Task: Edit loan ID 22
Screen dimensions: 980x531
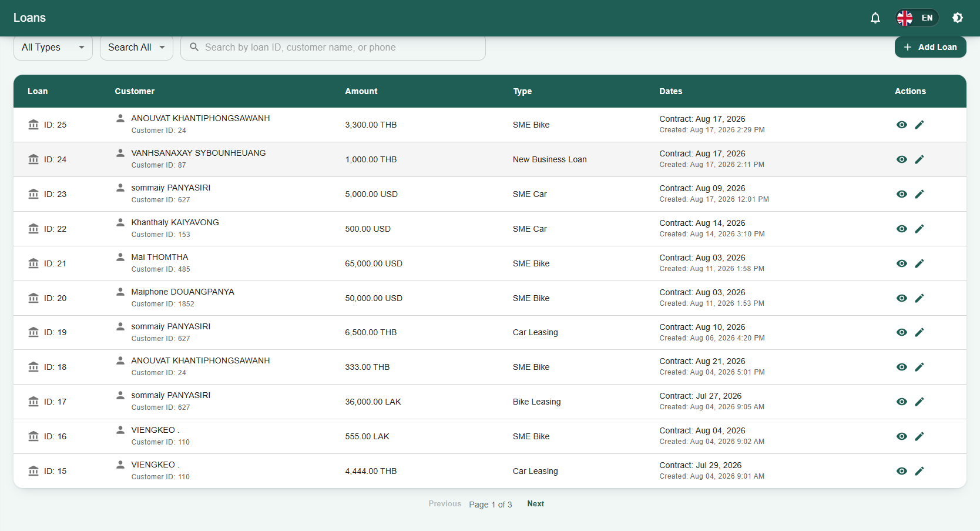Action: [x=919, y=229]
